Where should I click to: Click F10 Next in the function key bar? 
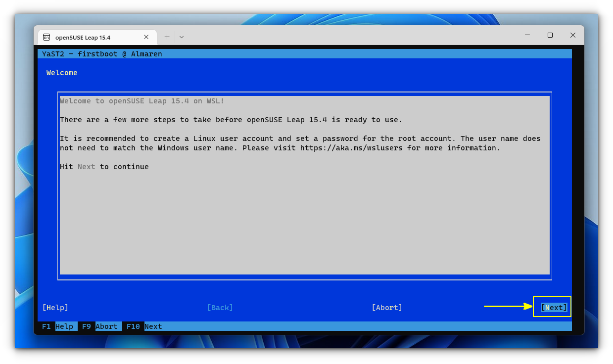pos(144,326)
